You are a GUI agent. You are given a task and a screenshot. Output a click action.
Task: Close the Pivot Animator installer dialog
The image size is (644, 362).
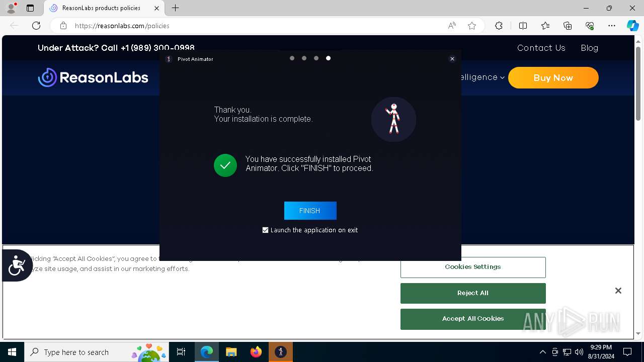click(452, 59)
